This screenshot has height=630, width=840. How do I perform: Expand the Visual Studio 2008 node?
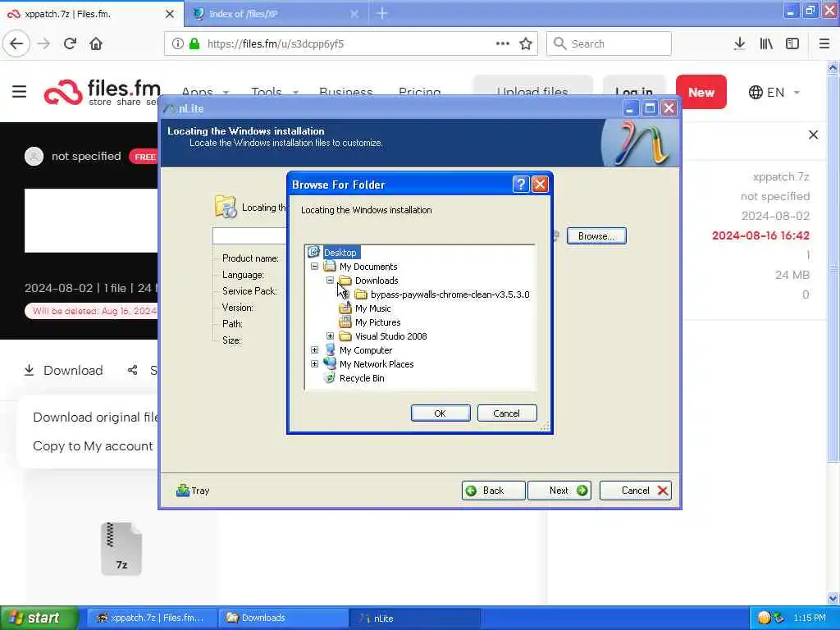[330, 336]
